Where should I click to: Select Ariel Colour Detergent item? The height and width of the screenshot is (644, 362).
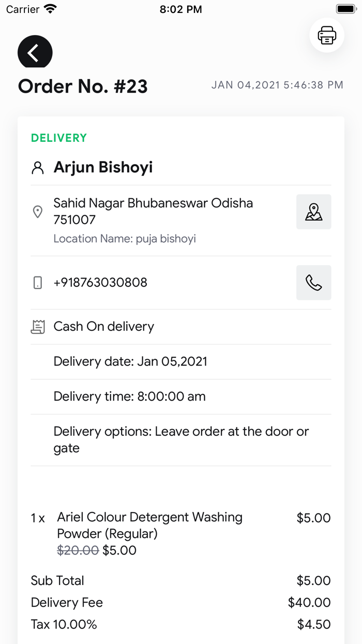click(x=149, y=525)
